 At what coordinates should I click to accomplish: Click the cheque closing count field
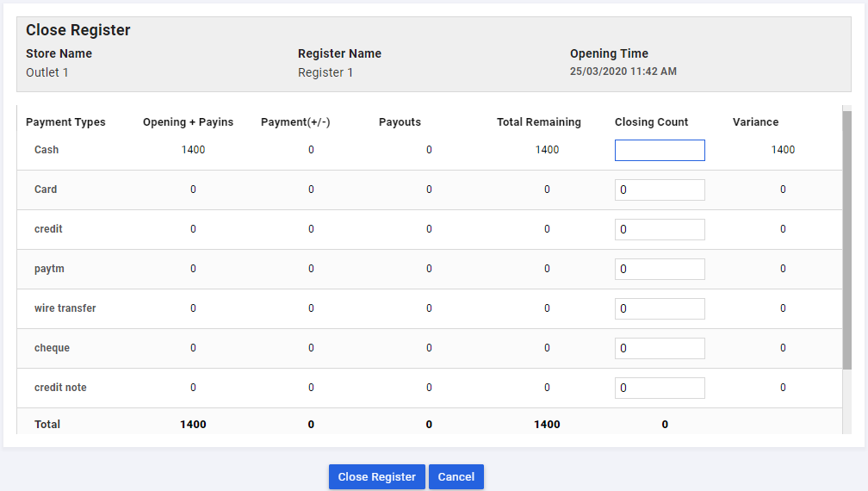[x=660, y=348]
